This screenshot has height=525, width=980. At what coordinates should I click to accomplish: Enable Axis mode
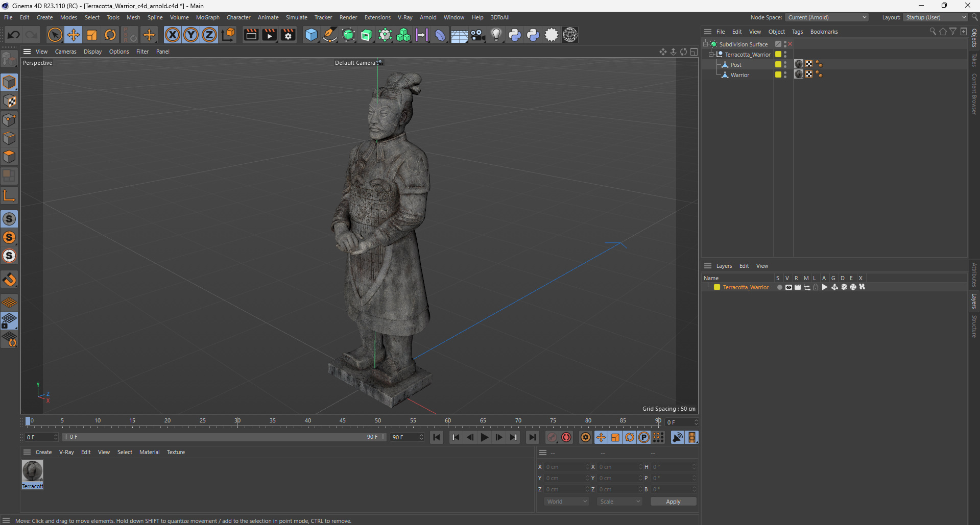click(10, 195)
